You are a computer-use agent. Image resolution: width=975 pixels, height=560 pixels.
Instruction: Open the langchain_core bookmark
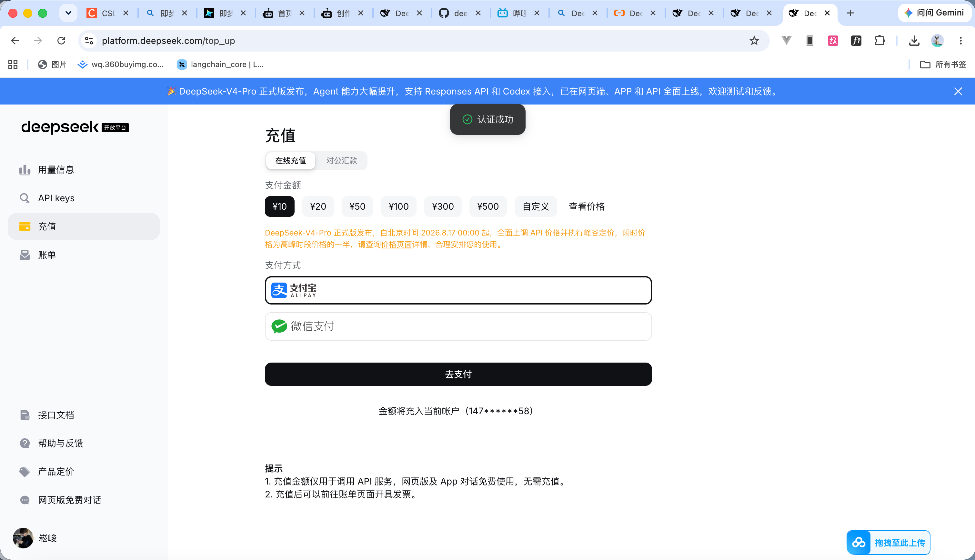(220, 64)
